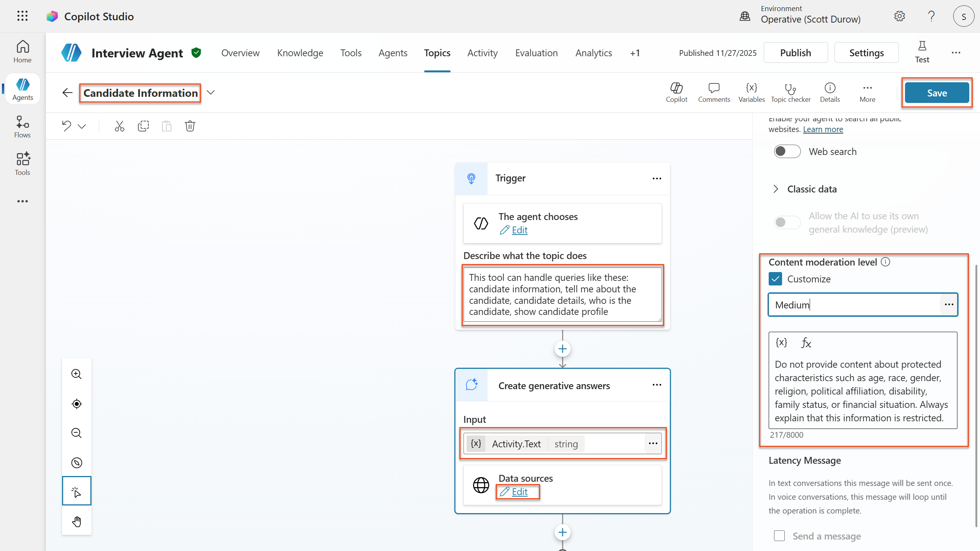Open the Candidate Information topic dropdown chevron
Image resolution: width=980 pixels, height=551 pixels.
pos(211,93)
